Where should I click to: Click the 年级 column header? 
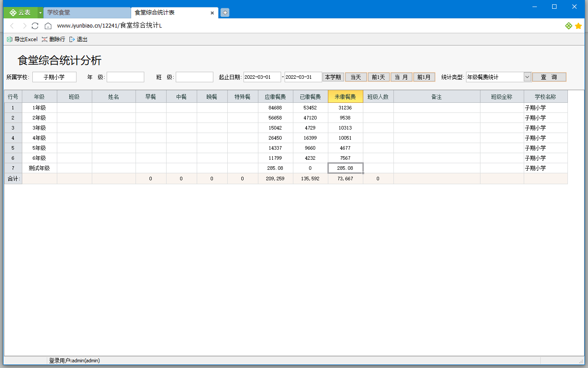click(x=39, y=97)
